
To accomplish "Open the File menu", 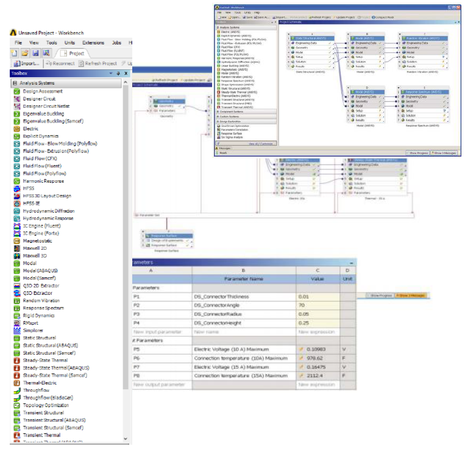I will click(18, 43).
